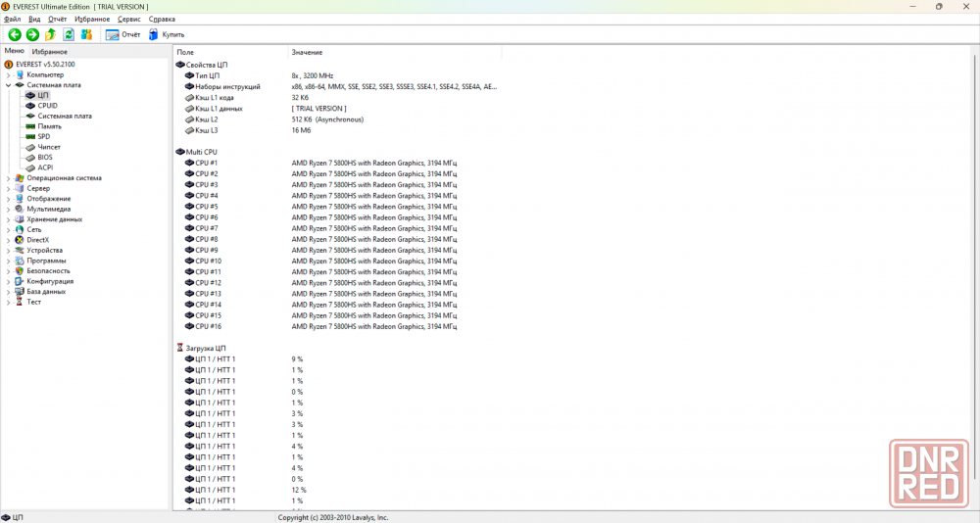Select the Системная плата child tree item

pos(65,117)
